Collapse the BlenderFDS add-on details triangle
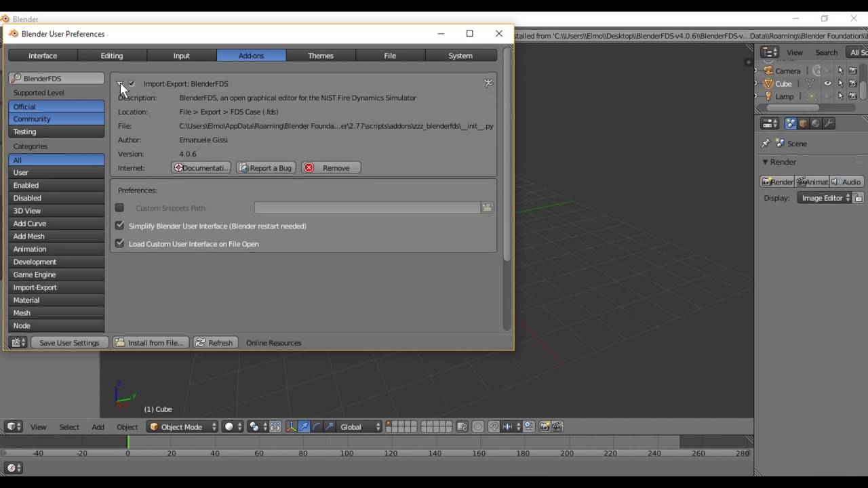 pos(120,83)
